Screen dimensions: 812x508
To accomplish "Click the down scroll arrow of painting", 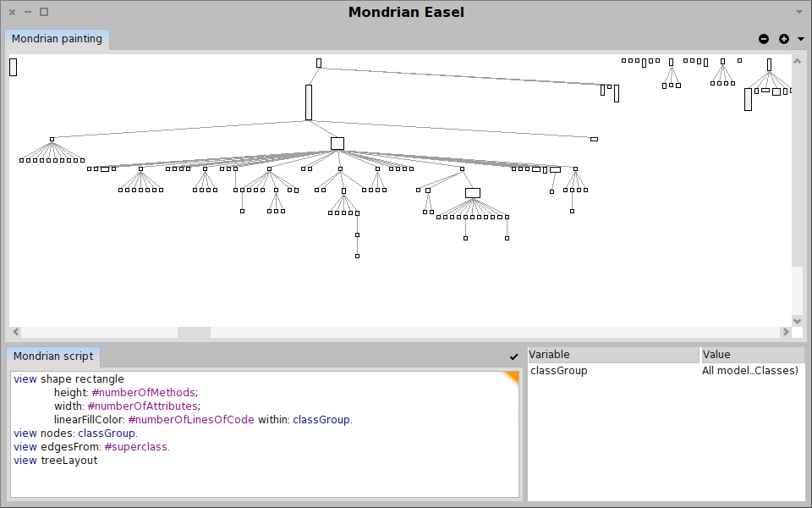I will click(797, 321).
